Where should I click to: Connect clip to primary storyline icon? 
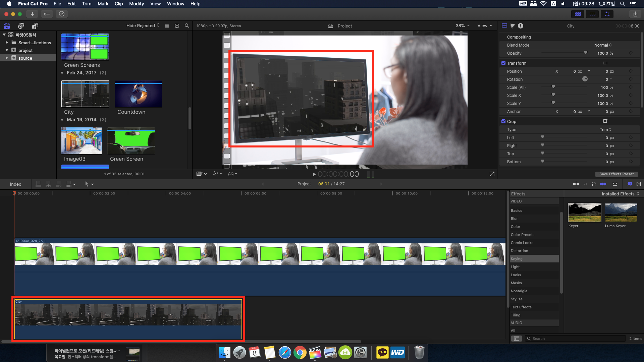point(39,184)
